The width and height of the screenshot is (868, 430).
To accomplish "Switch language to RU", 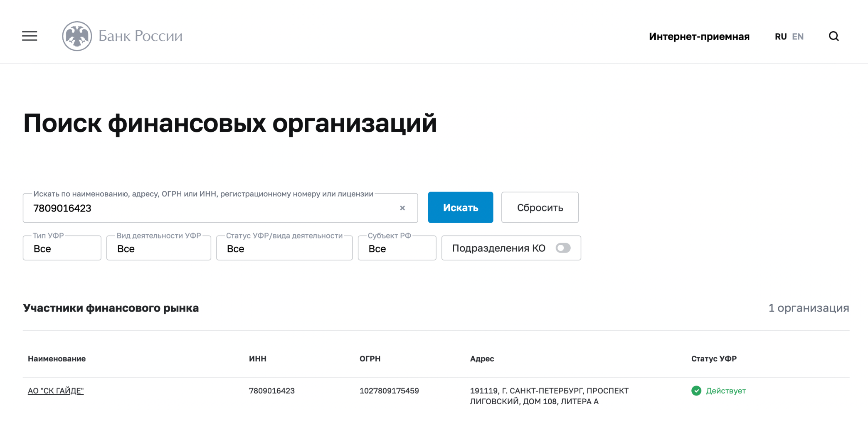I will [x=781, y=37].
